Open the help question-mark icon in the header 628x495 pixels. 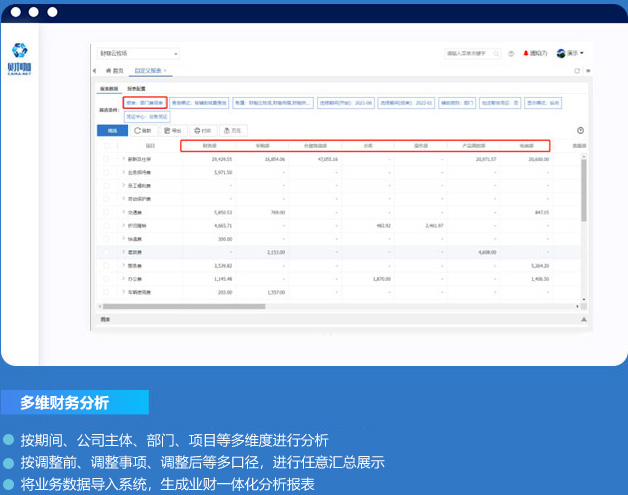pos(511,53)
